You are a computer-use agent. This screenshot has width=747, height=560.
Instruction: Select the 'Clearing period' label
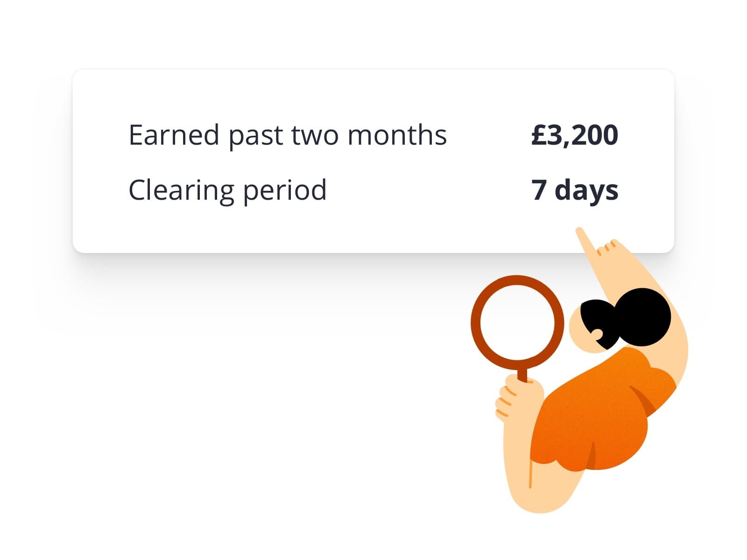[227, 190]
